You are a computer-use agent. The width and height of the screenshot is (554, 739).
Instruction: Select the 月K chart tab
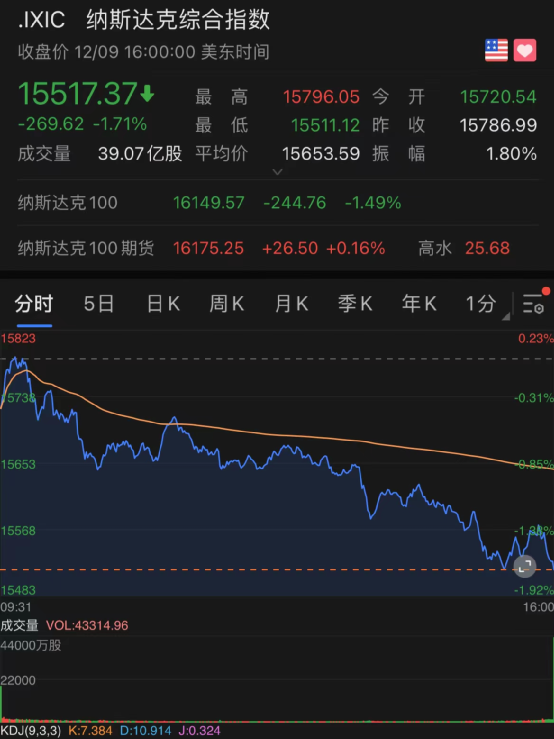tap(291, 304)
